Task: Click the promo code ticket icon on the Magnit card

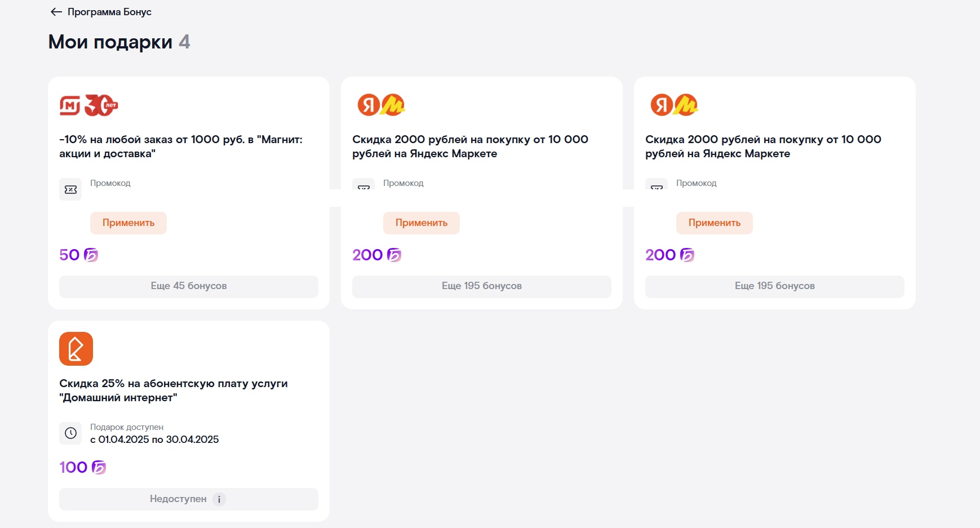Action: click(x=70, y=189)
